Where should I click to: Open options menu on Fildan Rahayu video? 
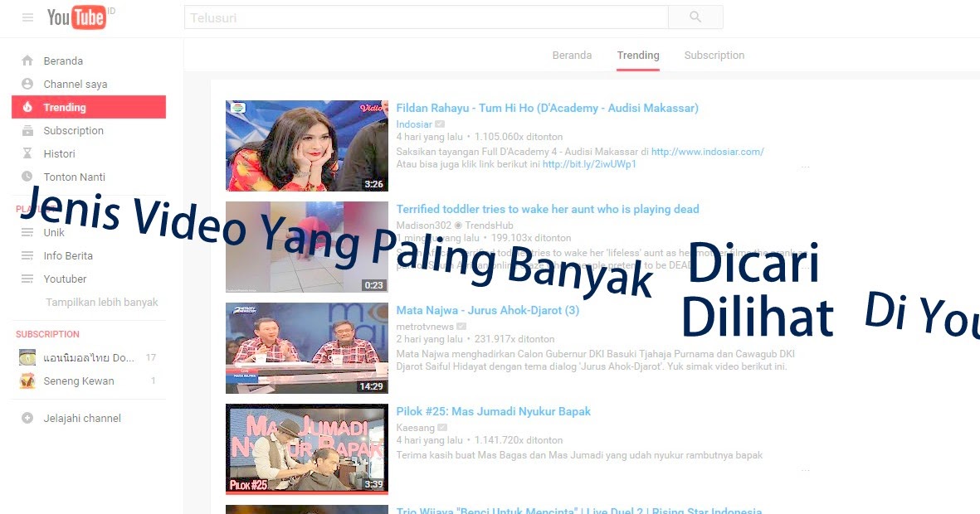click(x=805, y=165)
